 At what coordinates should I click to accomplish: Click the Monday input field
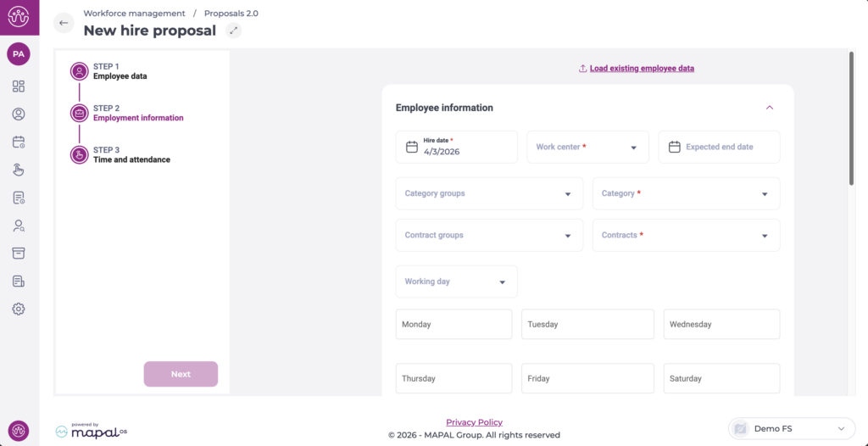pos(453,324)
